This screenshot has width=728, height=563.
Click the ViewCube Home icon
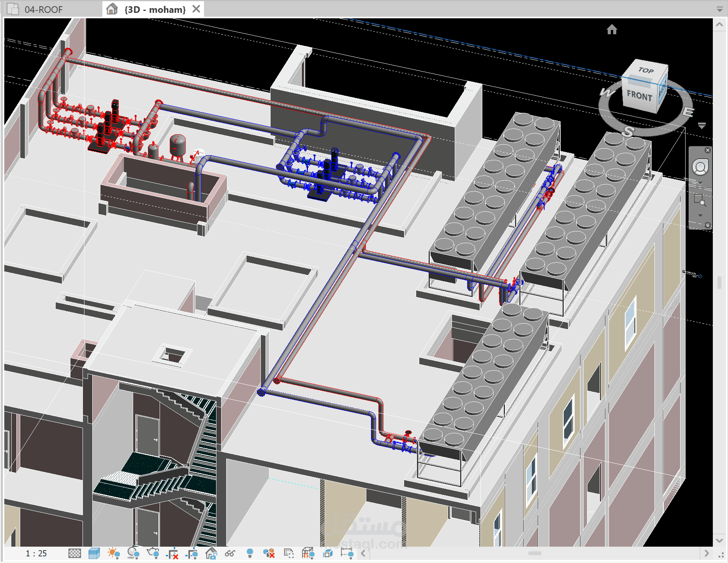(612, 30)
